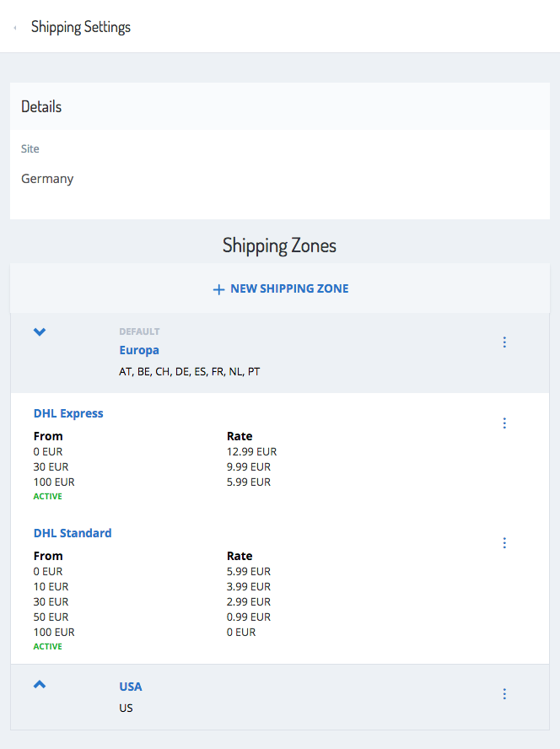Click the ACTIVE status under DHL Express
Screen dimensions: 560x749
pos(48,496)
